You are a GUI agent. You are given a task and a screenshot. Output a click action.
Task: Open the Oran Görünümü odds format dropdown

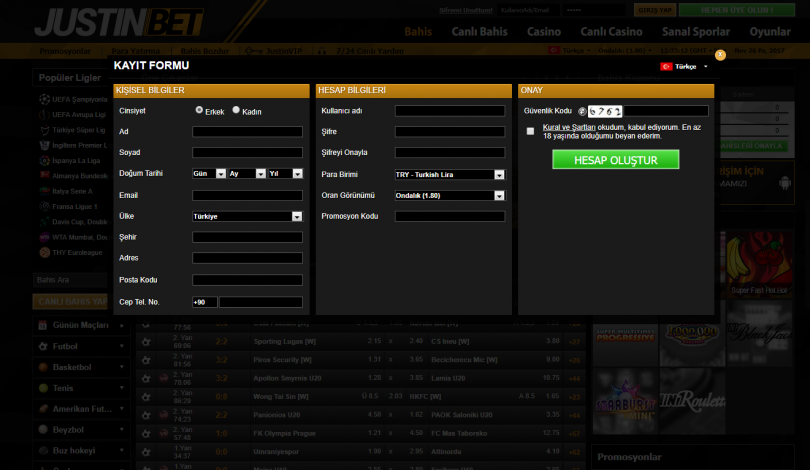[x=449, y=196]
